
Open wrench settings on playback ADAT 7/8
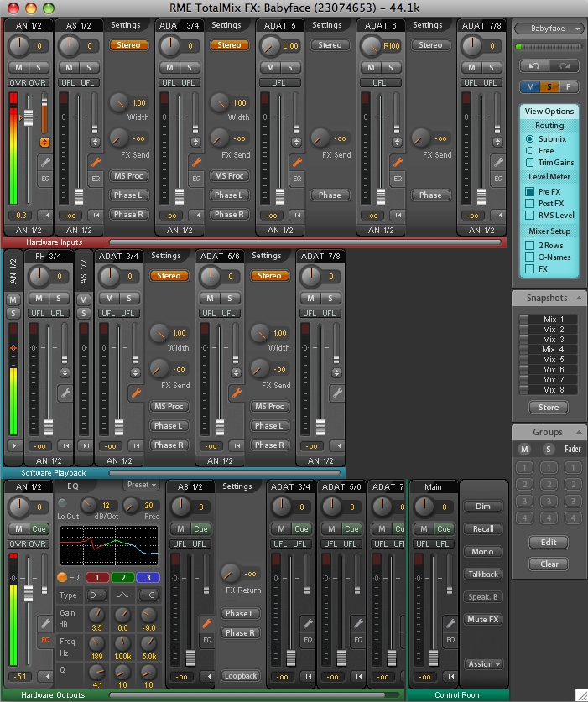coord(337,393)
